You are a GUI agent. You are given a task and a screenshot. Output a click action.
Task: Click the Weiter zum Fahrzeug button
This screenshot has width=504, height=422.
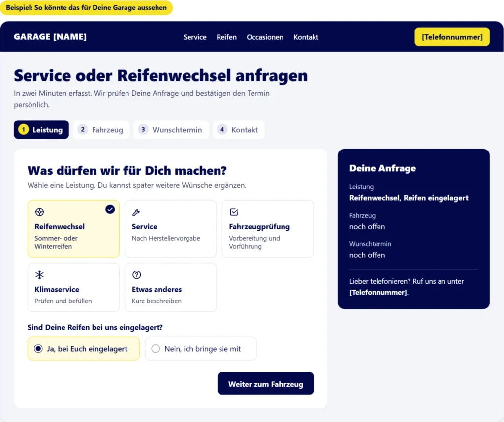point(265,384)
